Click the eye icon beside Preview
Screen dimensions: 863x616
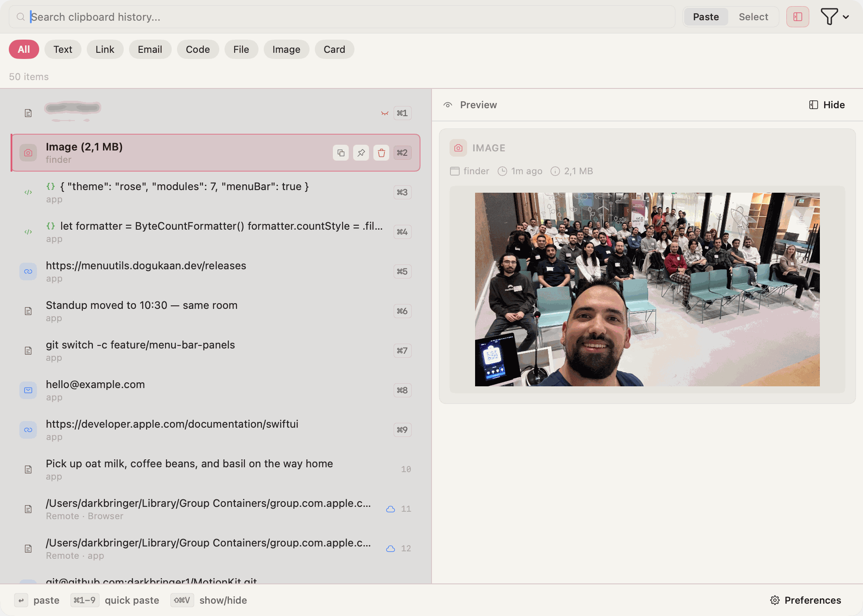pos(448,105)
